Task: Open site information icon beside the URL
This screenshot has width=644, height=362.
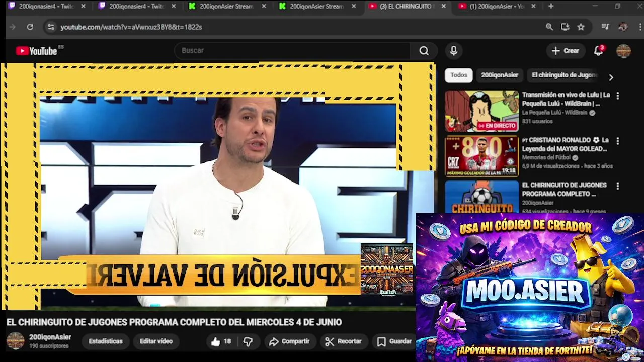Action: tap(50, 27)
